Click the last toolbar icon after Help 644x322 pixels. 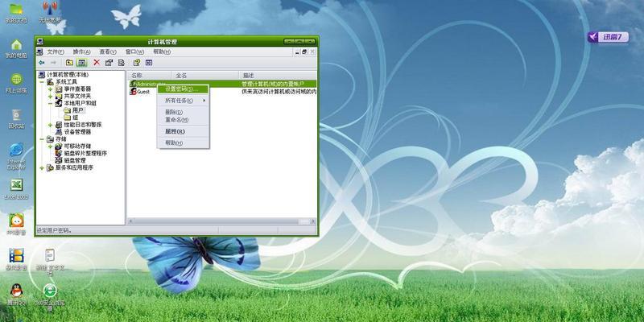pyautogui.click(x=149, y=63)
